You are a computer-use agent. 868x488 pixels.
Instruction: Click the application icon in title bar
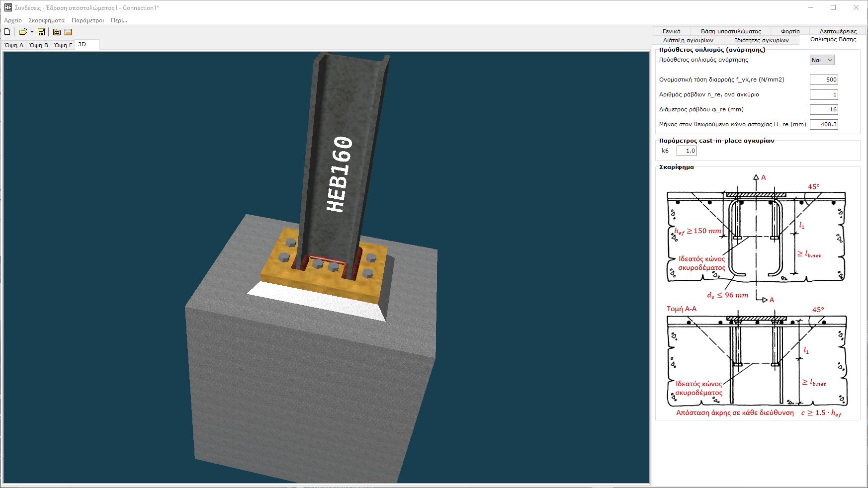pyautogui.click(x=8, y=7)
